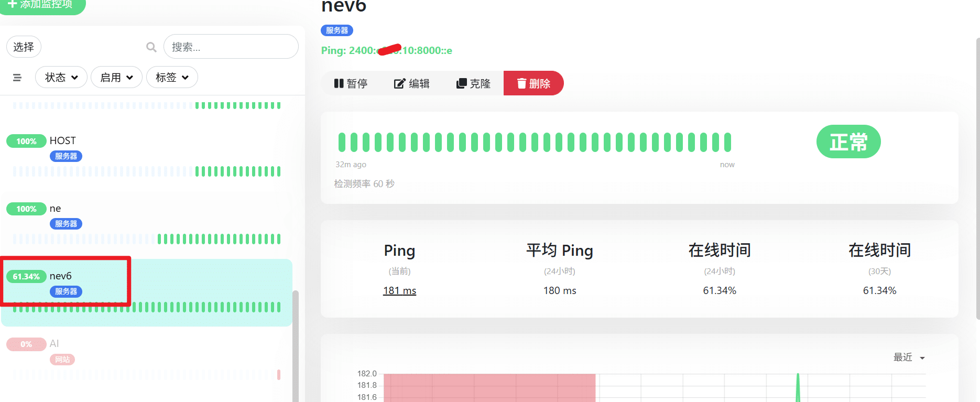Click the 0% badge next to AI

(26, 344)
